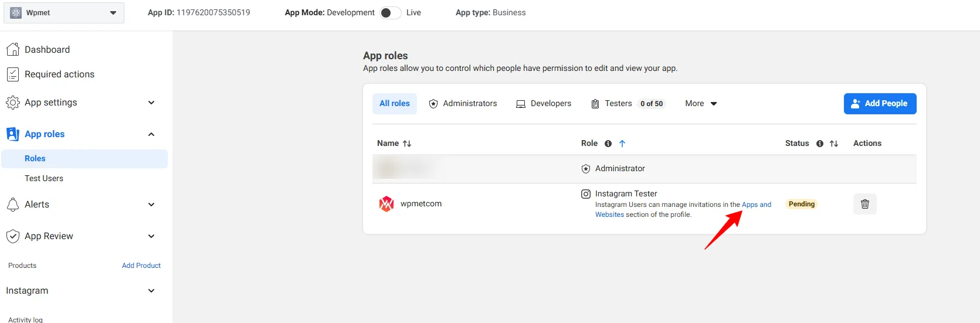Viewport: 980px width, 323px height.
Task: Click the Administrator role star icon
Action: pos(586,169)
